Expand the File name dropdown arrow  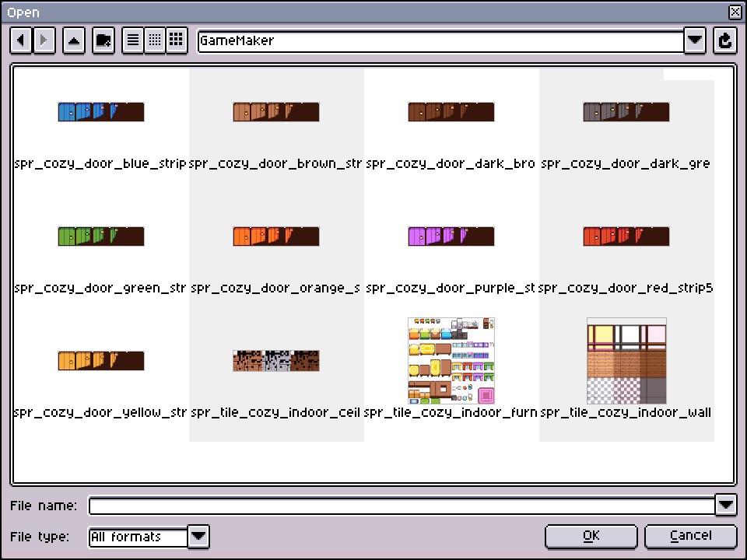(x=726, y=505)
